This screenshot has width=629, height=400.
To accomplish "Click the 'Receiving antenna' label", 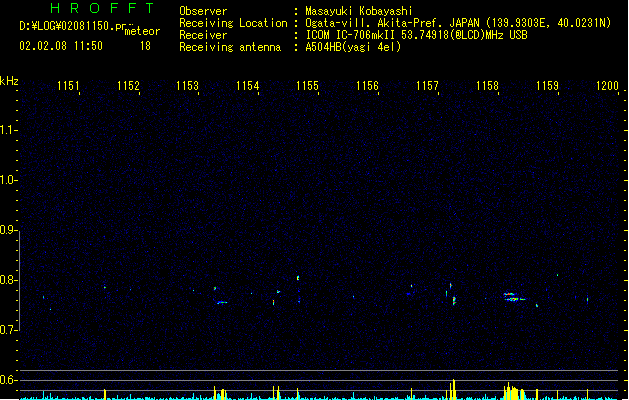I will [x=230, y=47].
